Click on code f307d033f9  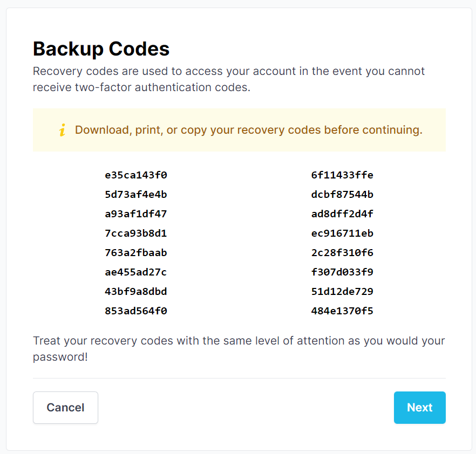tap(342, 272)
